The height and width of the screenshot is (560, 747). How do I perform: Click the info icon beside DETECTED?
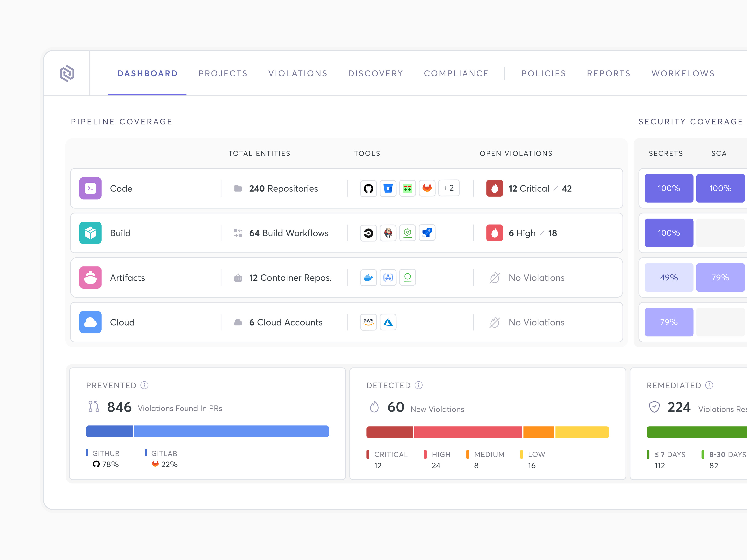[x=419, y=385]
